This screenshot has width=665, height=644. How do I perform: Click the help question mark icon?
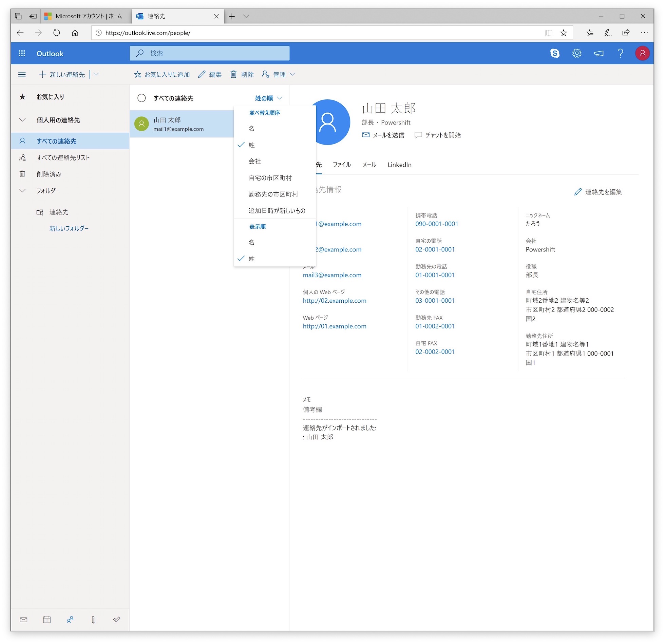coord(620,53)
